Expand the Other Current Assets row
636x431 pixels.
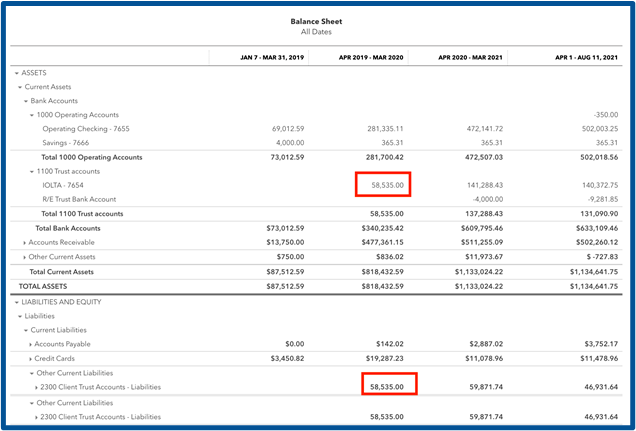point(26,257)
